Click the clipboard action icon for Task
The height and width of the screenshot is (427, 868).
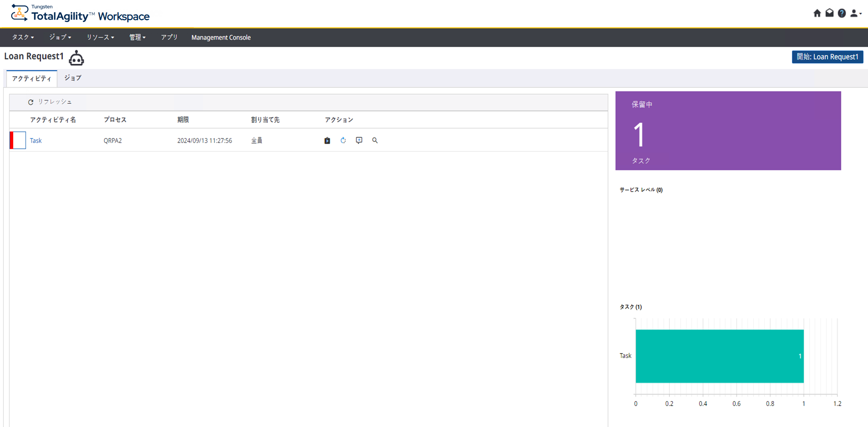[327, 141]
